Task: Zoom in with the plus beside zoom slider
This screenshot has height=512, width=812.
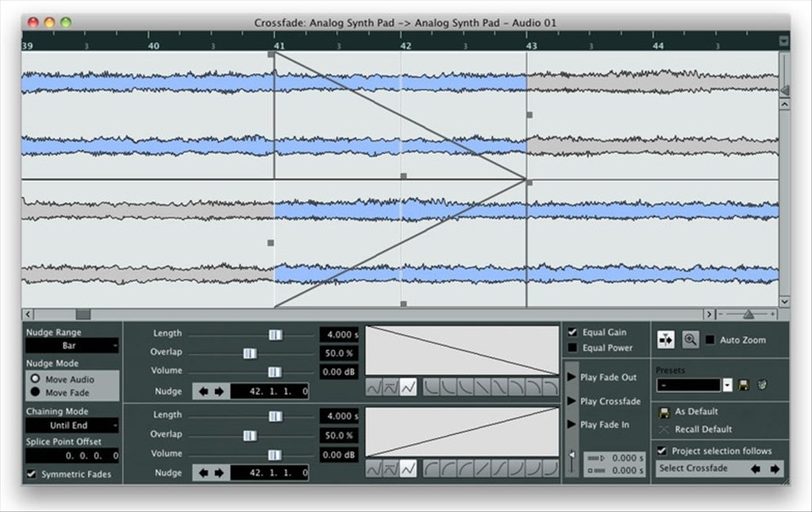Action: 772,314
